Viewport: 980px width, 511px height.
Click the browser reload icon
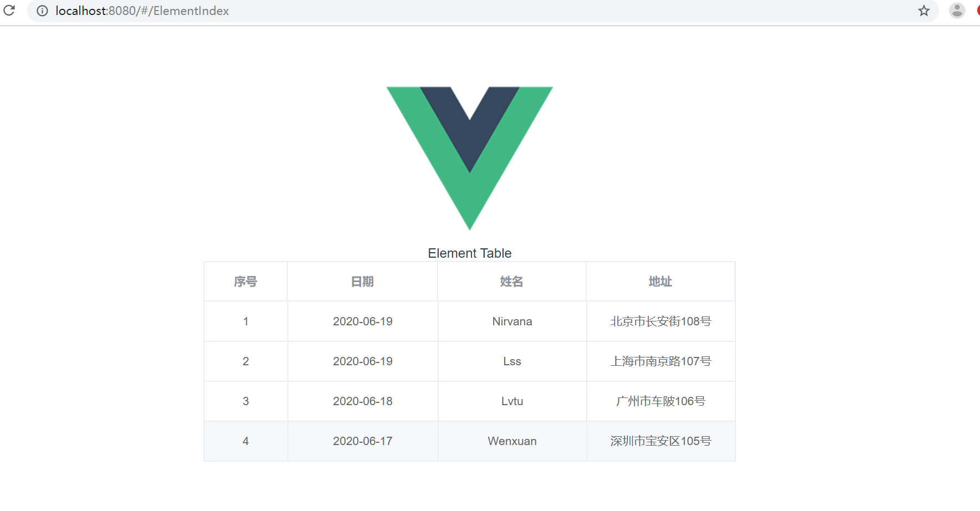point(9,11)
